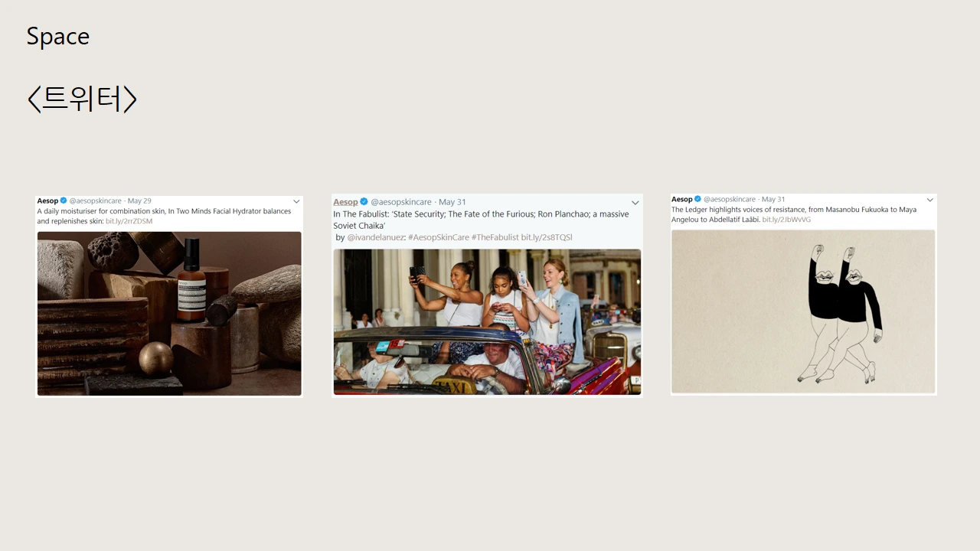Click #AesopSkinCare hashtag
The image size is (980, 551).
[439, 237]
